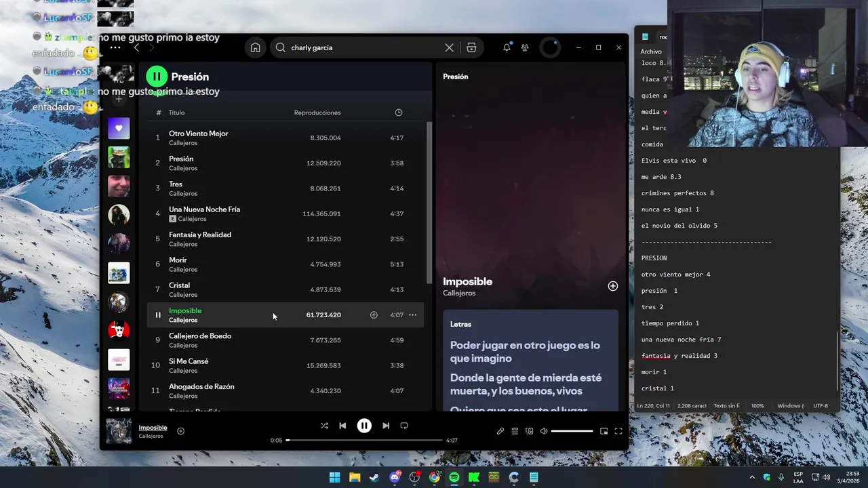Click the Spotify track list scrollbar
The image size is (868, 488).
pyautogui.click(x=429, y=203)
